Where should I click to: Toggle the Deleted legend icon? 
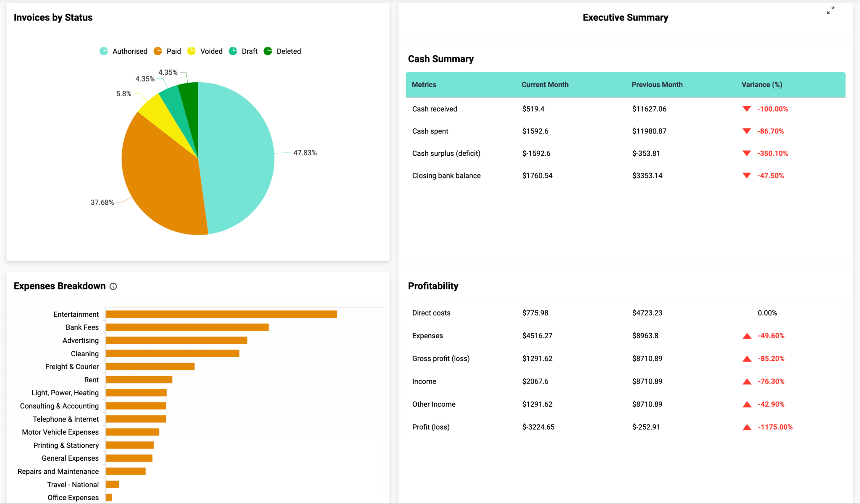tap(268, 51)
